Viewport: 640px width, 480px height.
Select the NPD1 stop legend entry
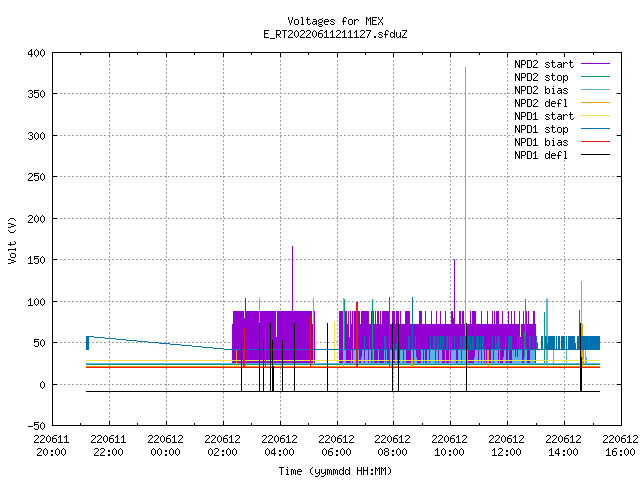tap(541, 129)
